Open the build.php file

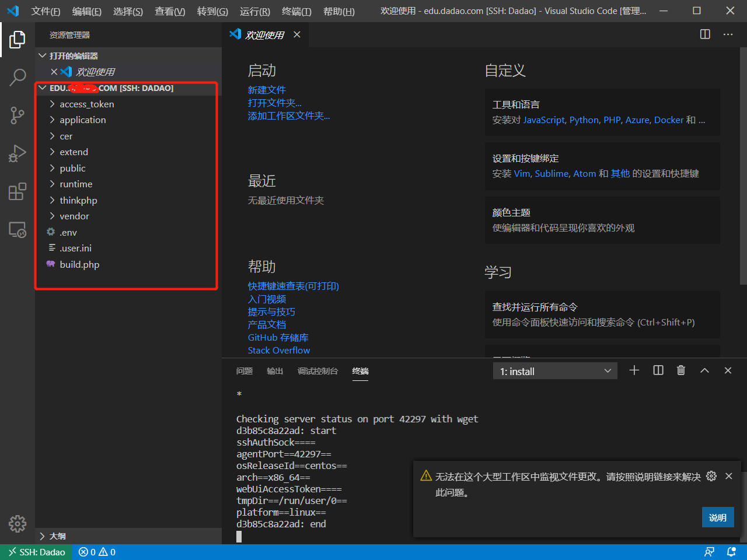(128, 264)
